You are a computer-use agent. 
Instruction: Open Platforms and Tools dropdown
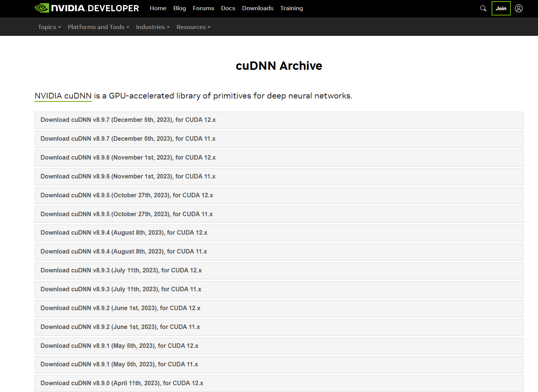[x=98, y=27]
